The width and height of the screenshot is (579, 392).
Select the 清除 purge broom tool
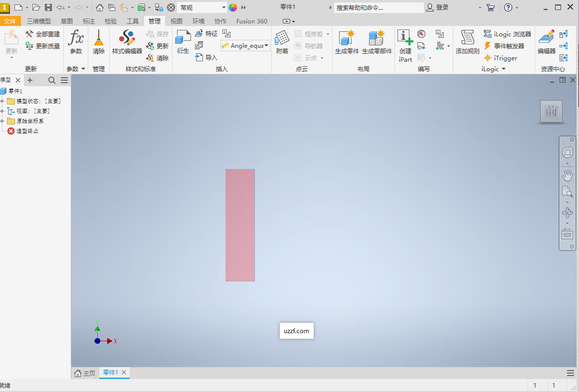click(98, 42)
